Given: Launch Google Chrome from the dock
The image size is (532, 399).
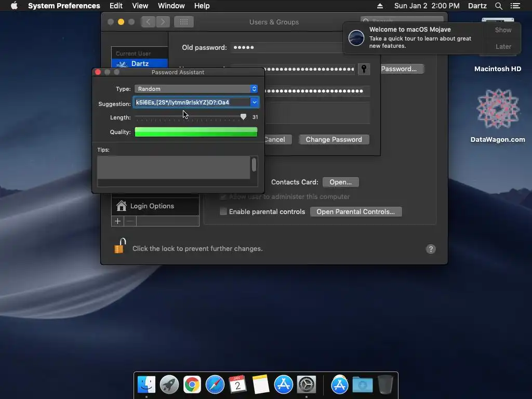Looking at the screenshot, I should coord(192,384).
